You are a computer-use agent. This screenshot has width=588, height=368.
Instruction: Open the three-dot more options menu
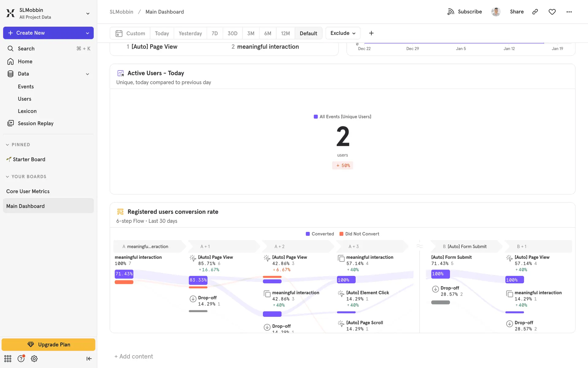click(x=569, y=12)
